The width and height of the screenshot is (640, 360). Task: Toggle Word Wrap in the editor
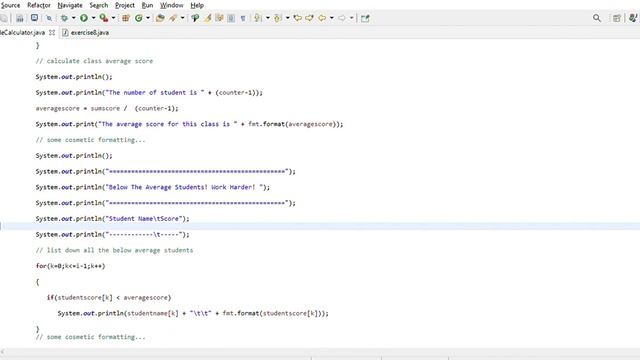click(x=219, y=18)
